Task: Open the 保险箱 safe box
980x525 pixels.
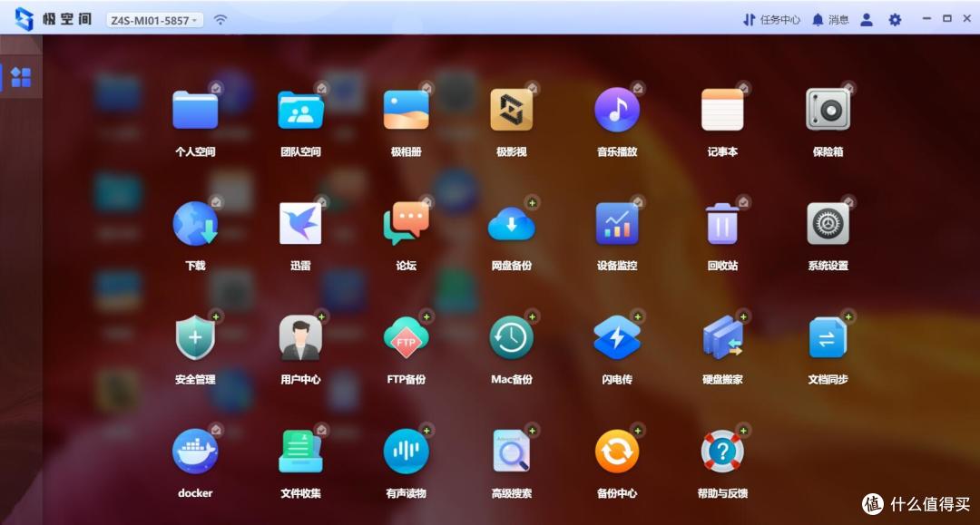Action: pos(828,111)
